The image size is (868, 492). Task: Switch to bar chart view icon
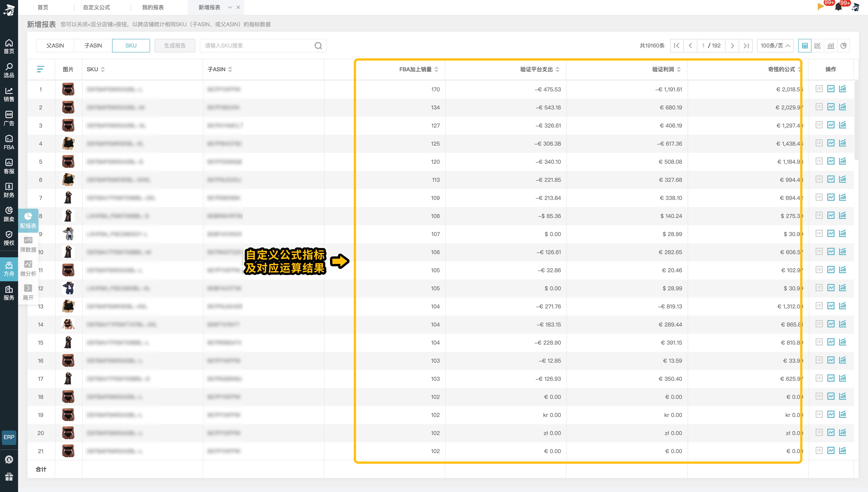pos(831,46)
